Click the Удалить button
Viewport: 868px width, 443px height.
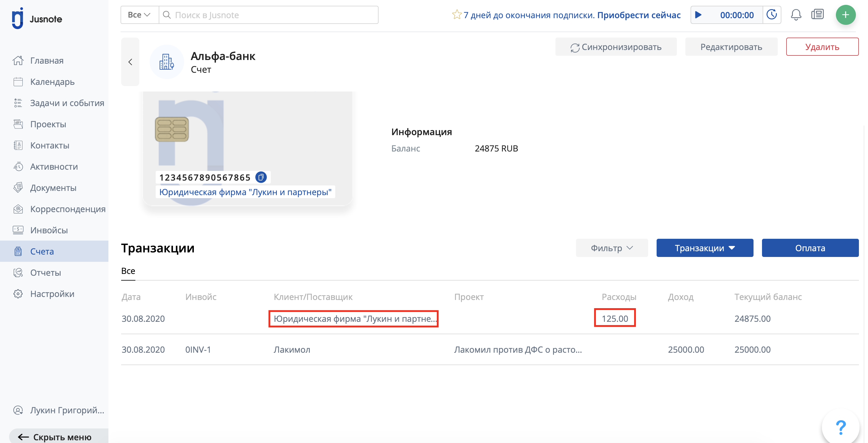[x=822, y=47]
